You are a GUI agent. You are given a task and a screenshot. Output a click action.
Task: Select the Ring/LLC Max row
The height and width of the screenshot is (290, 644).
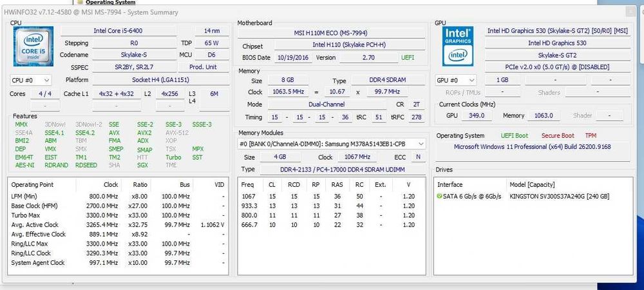click(118, 244)
